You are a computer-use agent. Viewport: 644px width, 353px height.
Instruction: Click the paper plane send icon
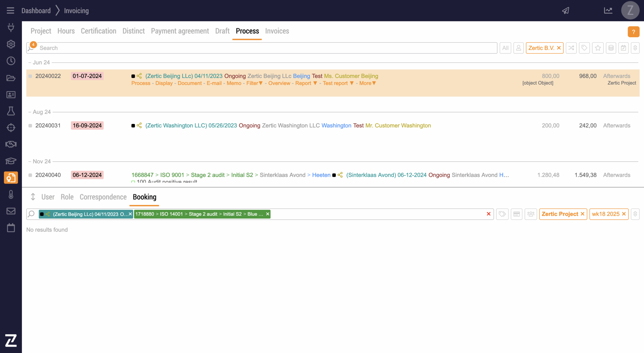(x=566, y=11)
